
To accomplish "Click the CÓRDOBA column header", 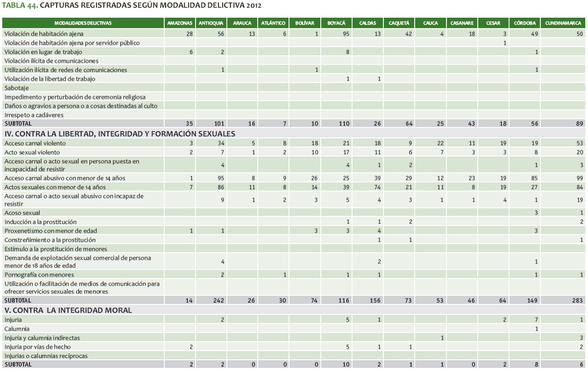I will (524, 23).
